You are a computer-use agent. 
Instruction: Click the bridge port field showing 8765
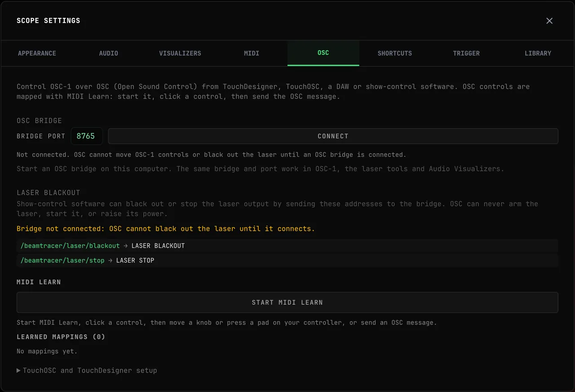click(x=86, y=136)
